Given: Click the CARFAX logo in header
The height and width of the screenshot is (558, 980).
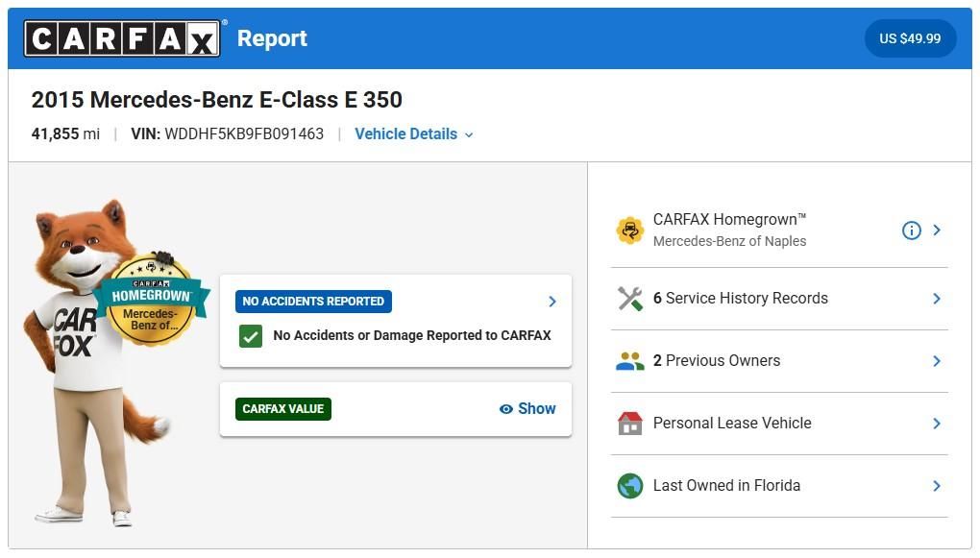Looking at the screenshot, I should 122,38.
